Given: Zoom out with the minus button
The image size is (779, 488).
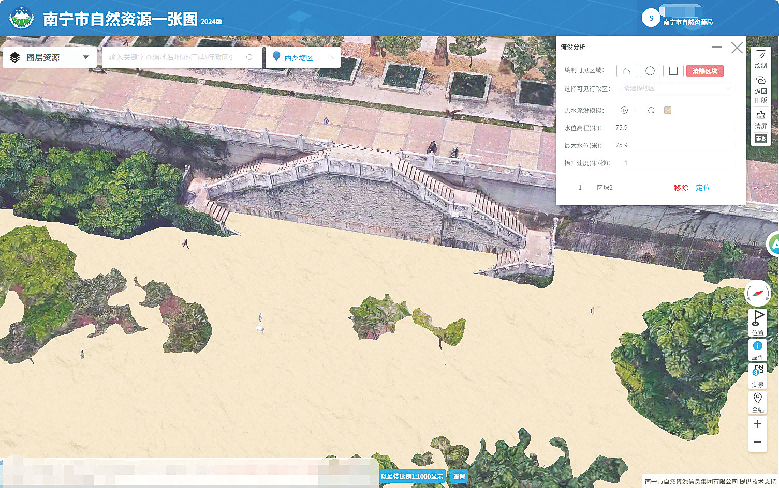Looking at the screenshot, I should (x=758, y=442).
